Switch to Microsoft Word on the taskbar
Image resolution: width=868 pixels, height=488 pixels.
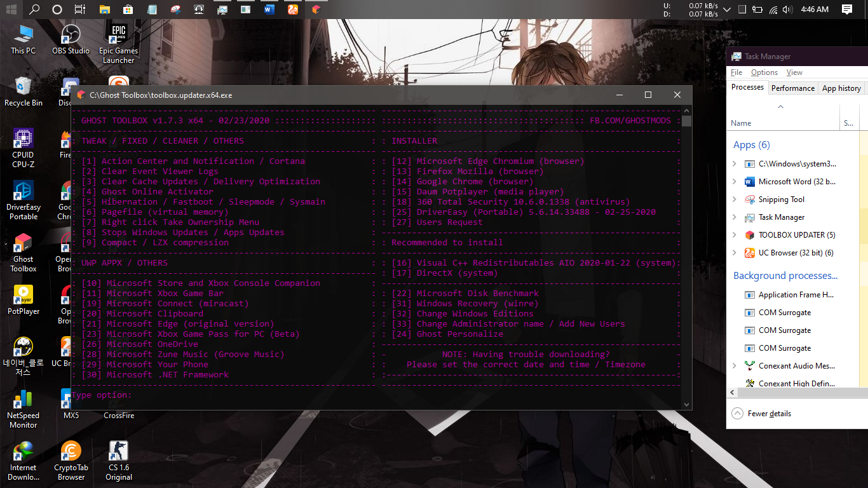click(x=269, y=10)
